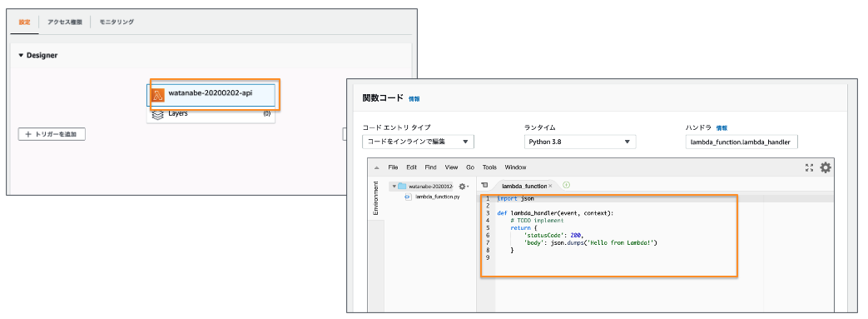Viewport: 868px width, 319px height.
Task: Click the watanabe folder icon in tree
Action: tap(403, 187)
